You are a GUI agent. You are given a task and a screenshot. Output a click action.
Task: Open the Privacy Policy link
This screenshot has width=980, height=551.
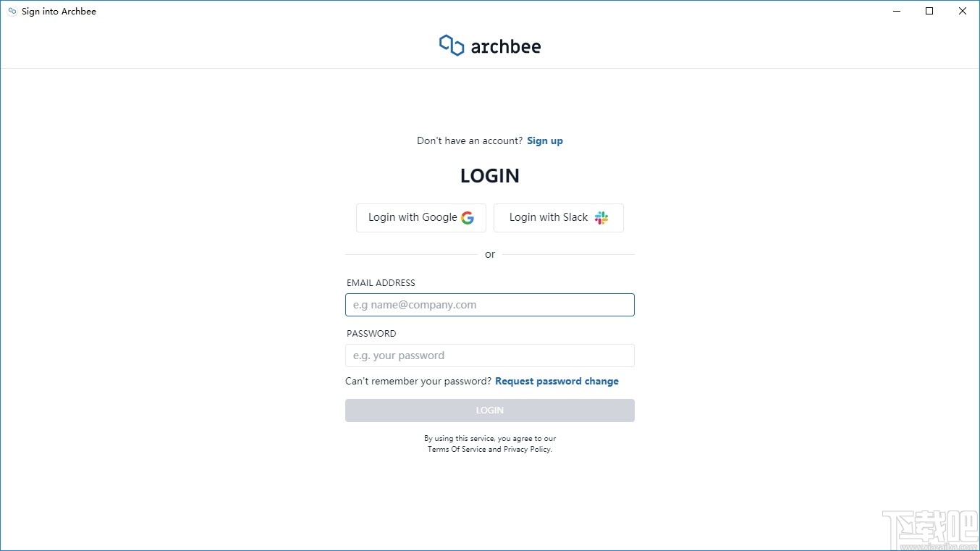pyautogui.click(x=527, y=450)
